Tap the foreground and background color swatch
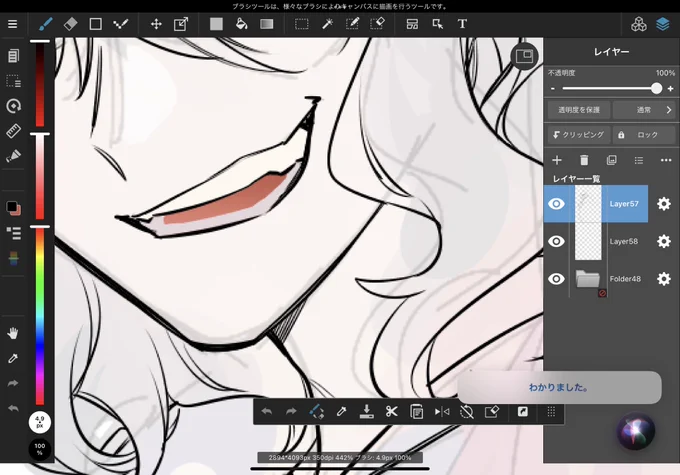The height and width of the screenshot is (475, 680). [13, 208]
